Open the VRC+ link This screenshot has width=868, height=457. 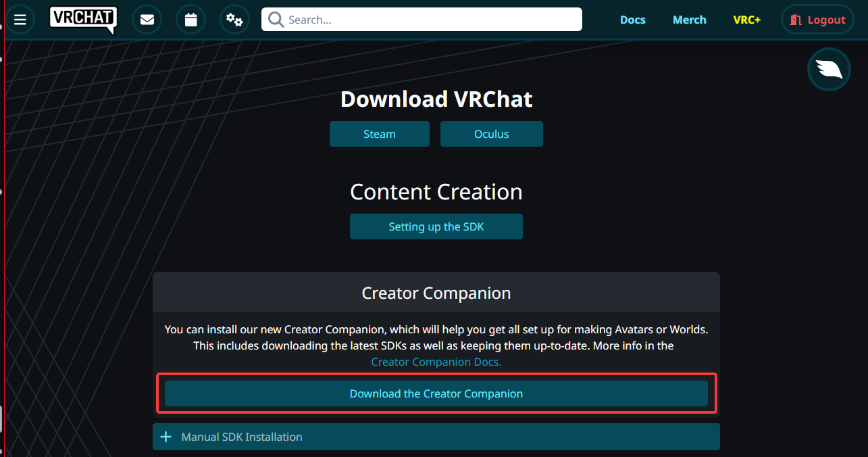pos(747,20)
